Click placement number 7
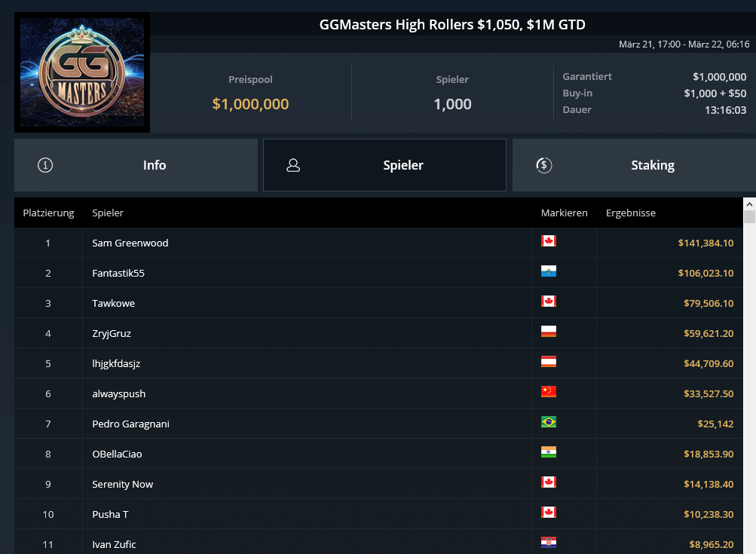This screenshot has height=554, width=756. (47, 424)
